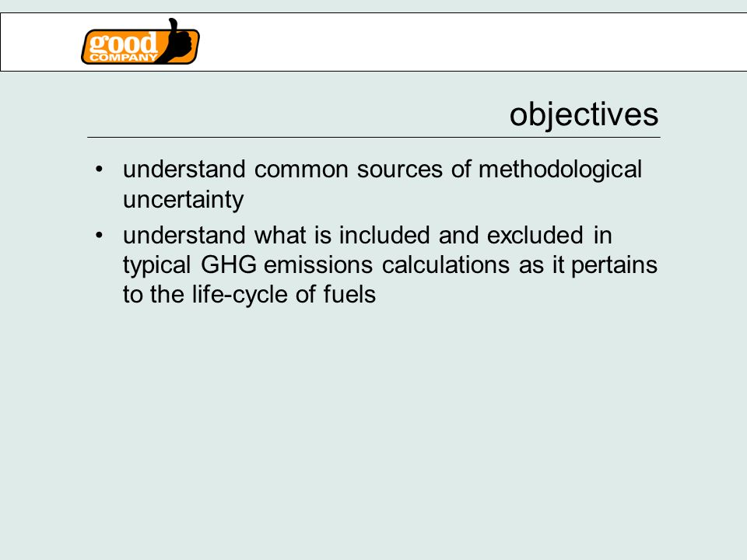Image resolution: width=747 pixels, height=560 pixels.
Task: Click the "COMPANY" text in the logo
Action: (x=124, y=57)
